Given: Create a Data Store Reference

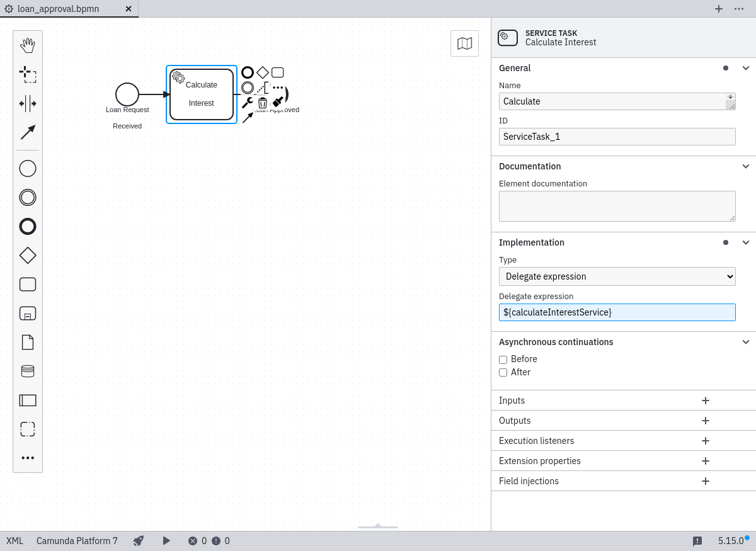Looking at the screenshot, I should tap(28, 371).
